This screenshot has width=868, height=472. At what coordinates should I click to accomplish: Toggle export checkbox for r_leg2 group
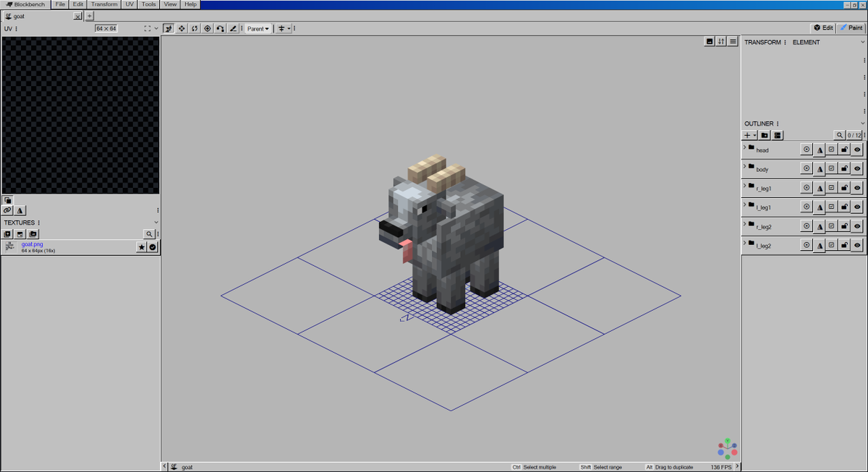[x=832, y=226]
